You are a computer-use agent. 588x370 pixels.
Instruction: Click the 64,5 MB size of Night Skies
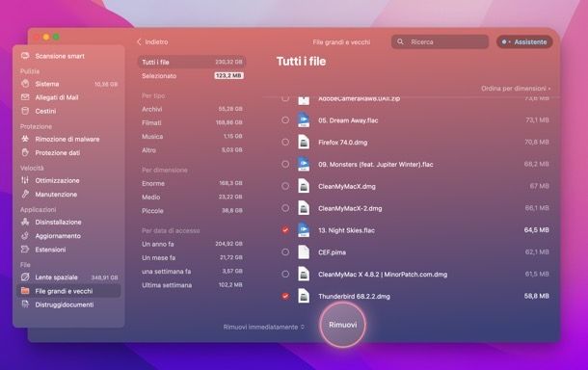(x=536, y=229)
